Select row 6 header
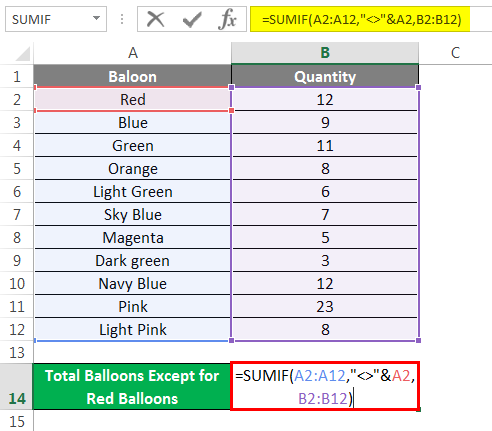Image resolution: width=492 pixels, height=431 pixels. [17, 191]
